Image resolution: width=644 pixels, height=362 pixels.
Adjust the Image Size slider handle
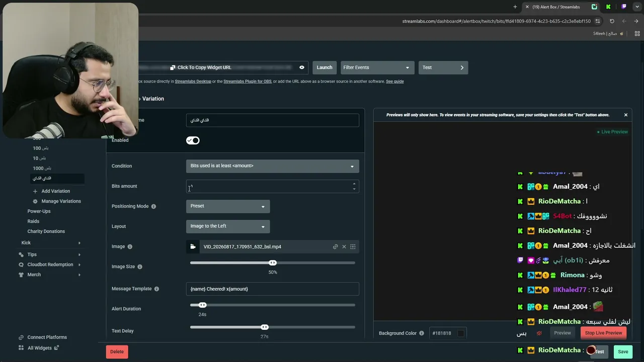[273, 263]
